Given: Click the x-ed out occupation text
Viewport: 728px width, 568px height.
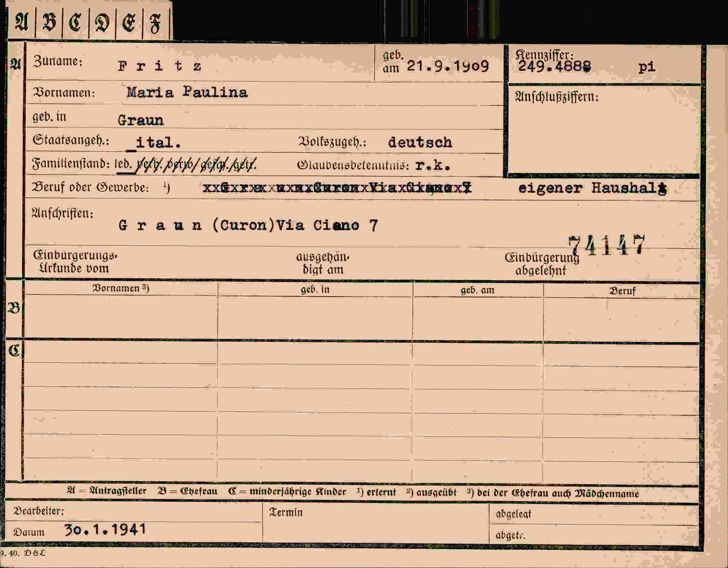Looking at the screenshot, I should tap(337, 188).
